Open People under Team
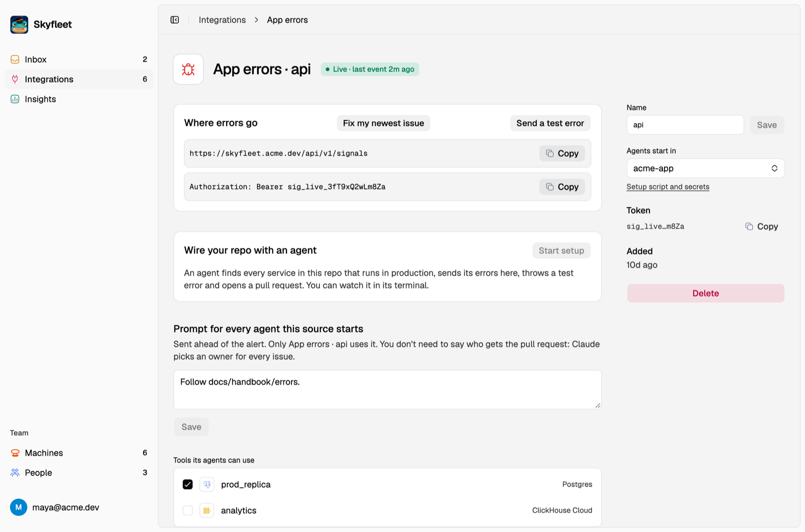The image size is (805, 532). [79, 473]
